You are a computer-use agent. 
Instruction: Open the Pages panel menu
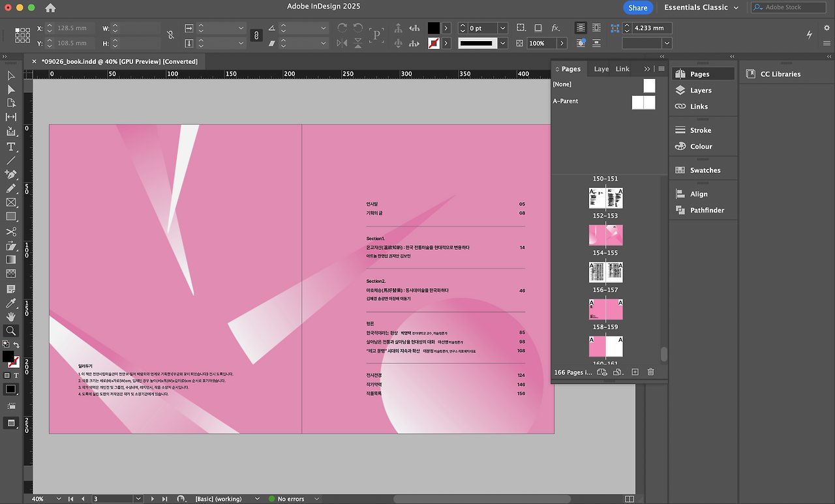[661, 68]
